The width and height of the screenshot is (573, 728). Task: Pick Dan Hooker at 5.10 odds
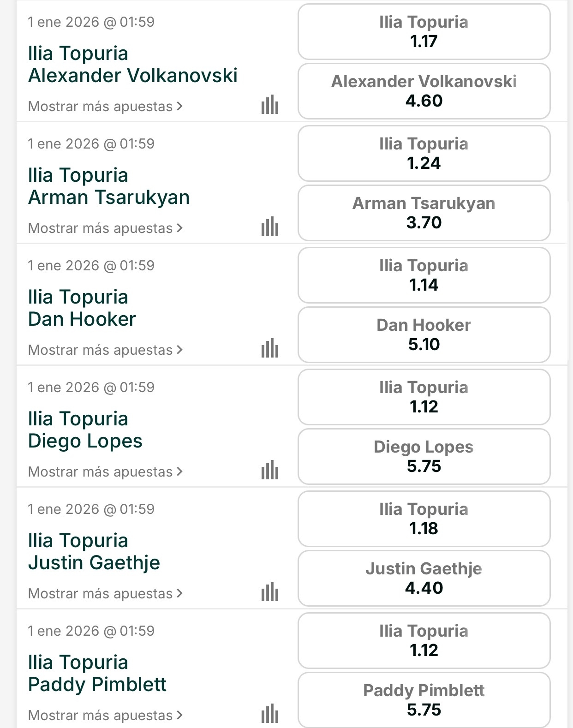click(x=424, y=335)
